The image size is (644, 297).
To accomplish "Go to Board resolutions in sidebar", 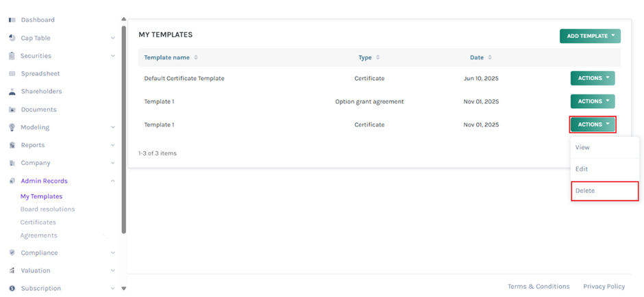I will click(x=47, y=209).
